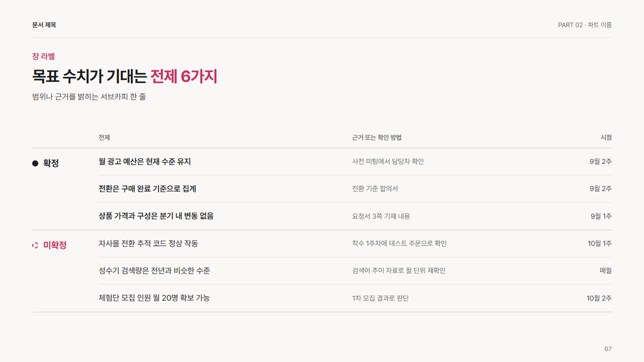Viewport: 644px width, 362px height.
Task: Click the cell 착수 1주차에 테스트 주문으로 확인
Action: pyautogui.click(x=399, y=243)
